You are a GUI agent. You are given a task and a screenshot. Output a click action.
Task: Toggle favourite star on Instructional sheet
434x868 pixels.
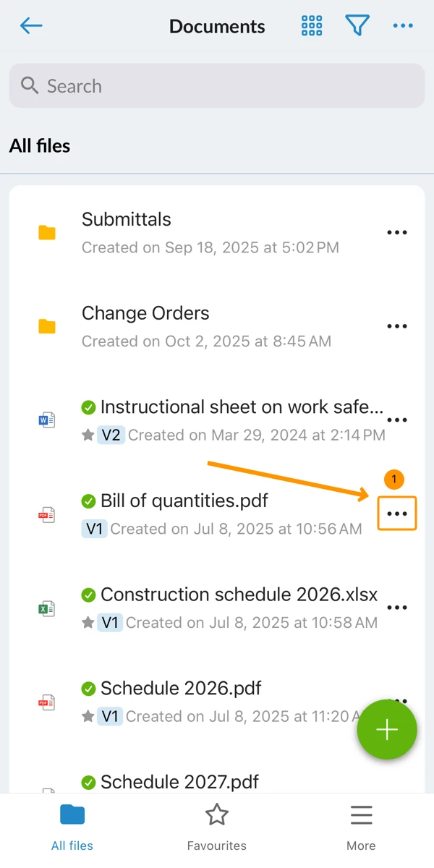[88, 435]
